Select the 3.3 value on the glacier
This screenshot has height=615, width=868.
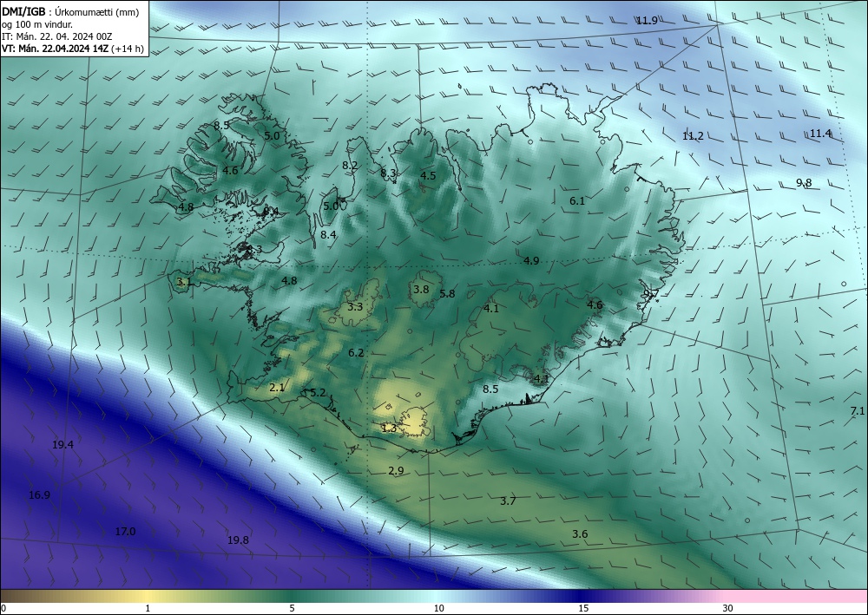click(355, 307)
